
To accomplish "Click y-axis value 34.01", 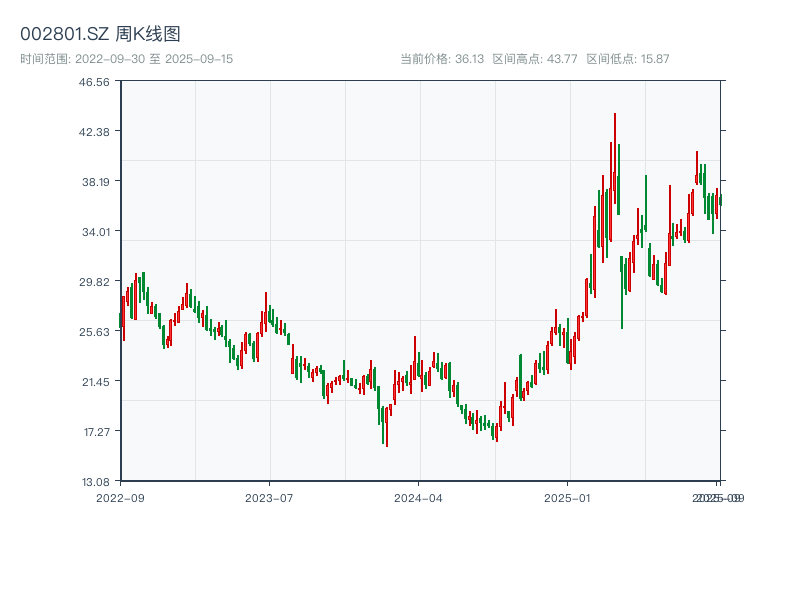I will coord(96,232).
